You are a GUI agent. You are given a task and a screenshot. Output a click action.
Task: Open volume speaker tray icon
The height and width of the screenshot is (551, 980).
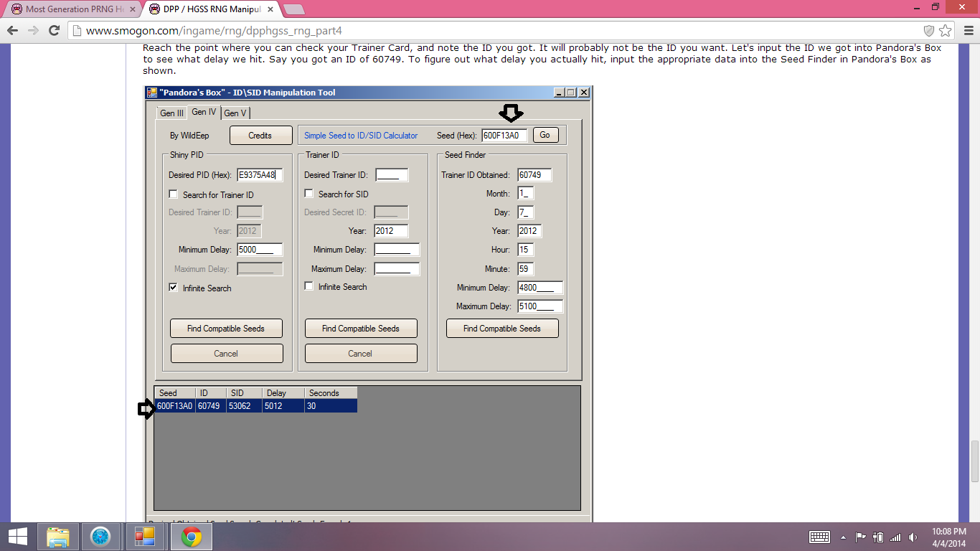(x=913, y=537)
